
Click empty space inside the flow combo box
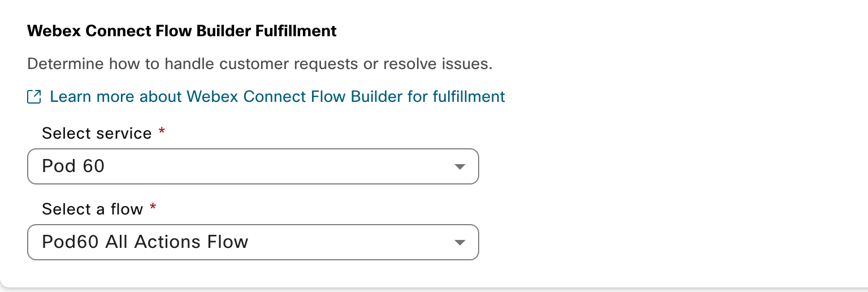click(350, 242)
